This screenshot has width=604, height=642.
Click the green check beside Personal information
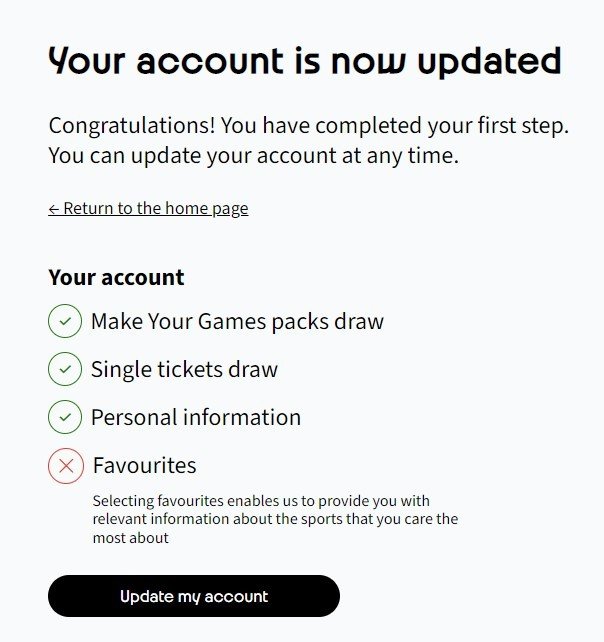(65, 417)
